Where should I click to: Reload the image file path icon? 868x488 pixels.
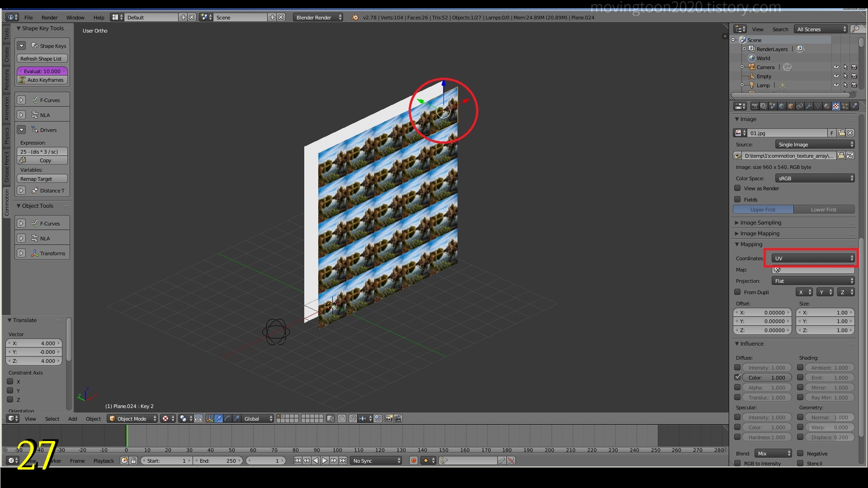coord(850,155)
